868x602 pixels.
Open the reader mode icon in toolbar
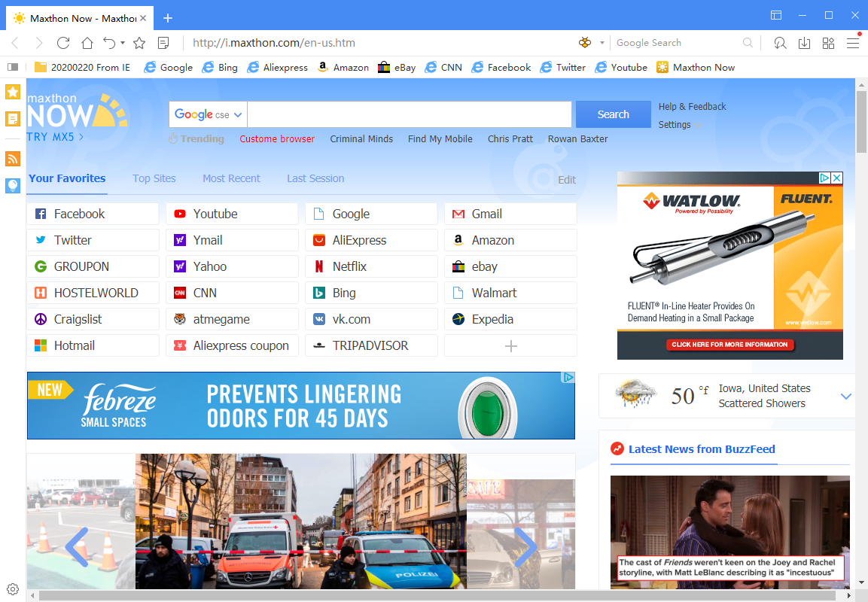[x=163, y=43]
